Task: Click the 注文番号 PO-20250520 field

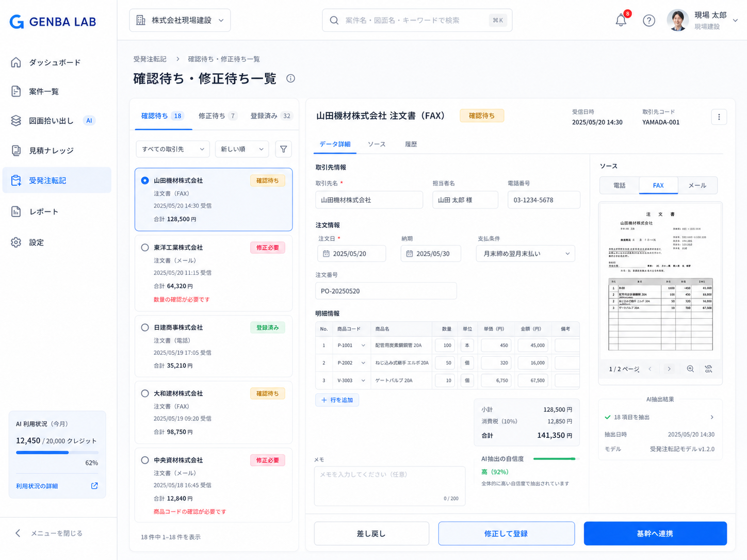Action: [x=386, y=291]
